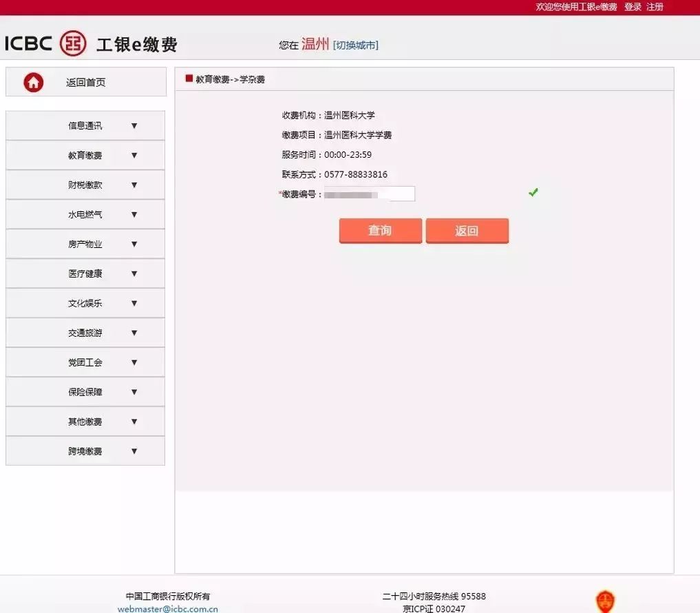Click the red square breadcrumb marker
700x613 pixels.
[x=189, y=79]
